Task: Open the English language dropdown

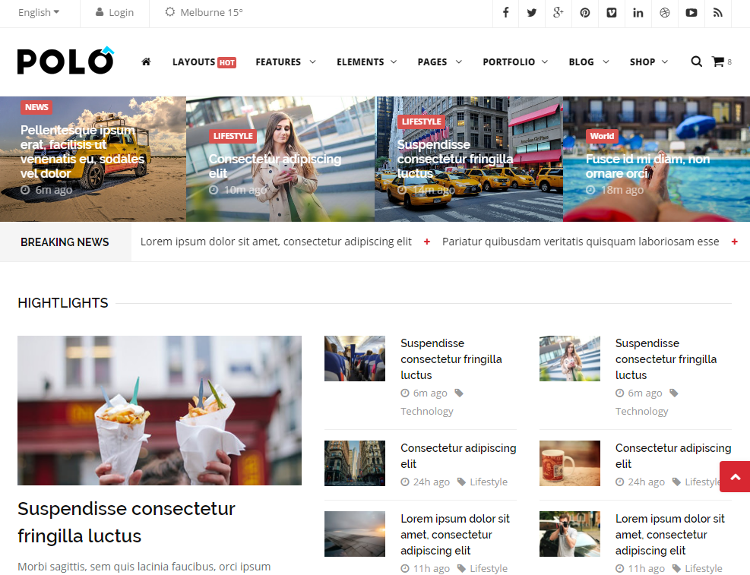Action: coord(38,13)
